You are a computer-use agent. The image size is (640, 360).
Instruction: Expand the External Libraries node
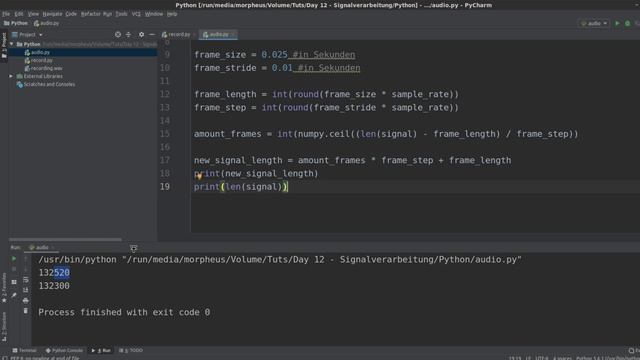click(11, 76)
